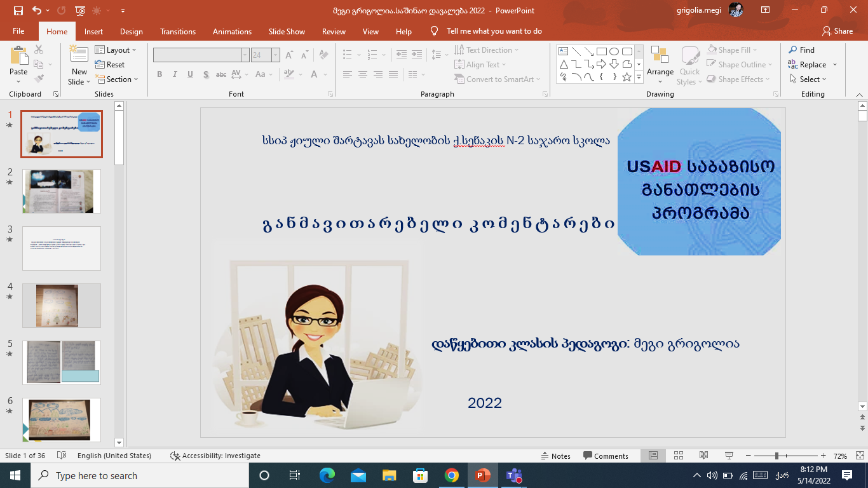
Task: Toggle Text Shadow formatting
Action: (205, 74)
